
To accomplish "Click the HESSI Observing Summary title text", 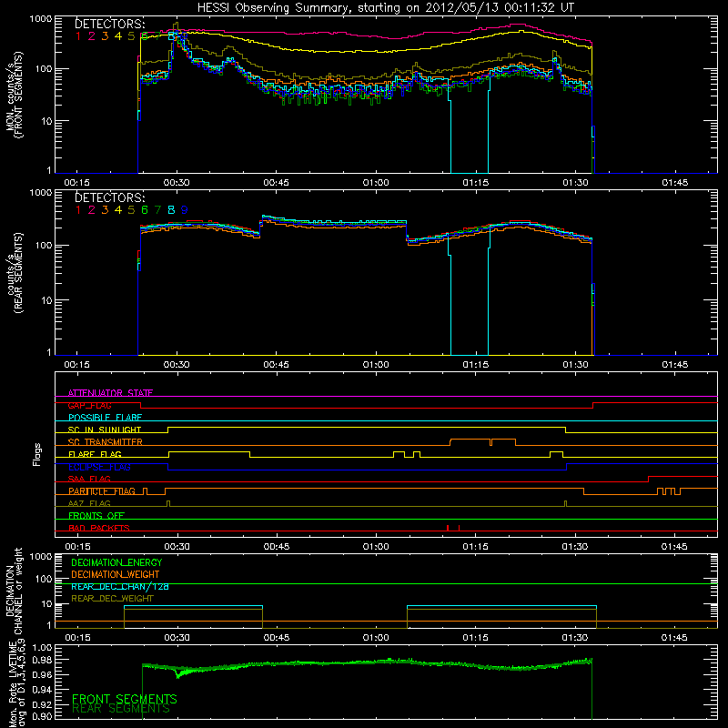I will click(386, 8).
